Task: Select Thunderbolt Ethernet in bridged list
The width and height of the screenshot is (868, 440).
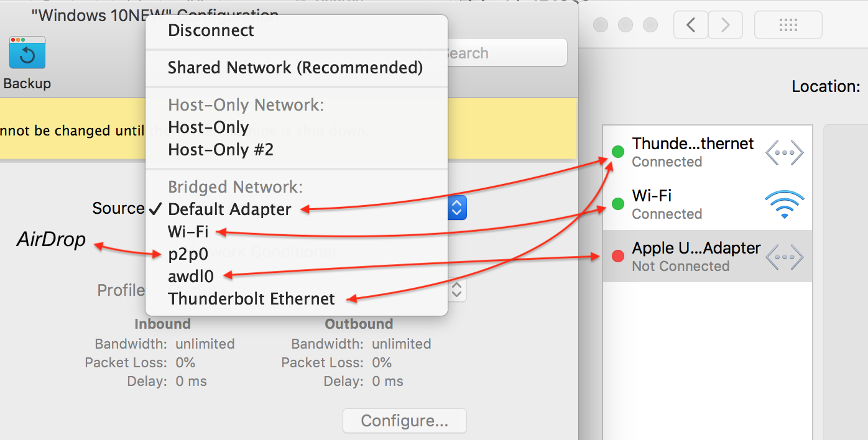Action: [x=251, y=299]
